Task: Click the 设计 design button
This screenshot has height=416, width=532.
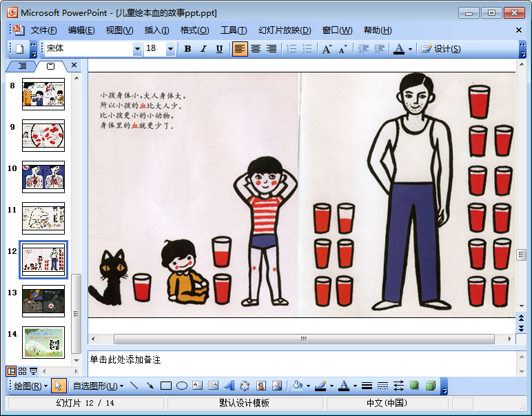Action: [x=441, y=49]
